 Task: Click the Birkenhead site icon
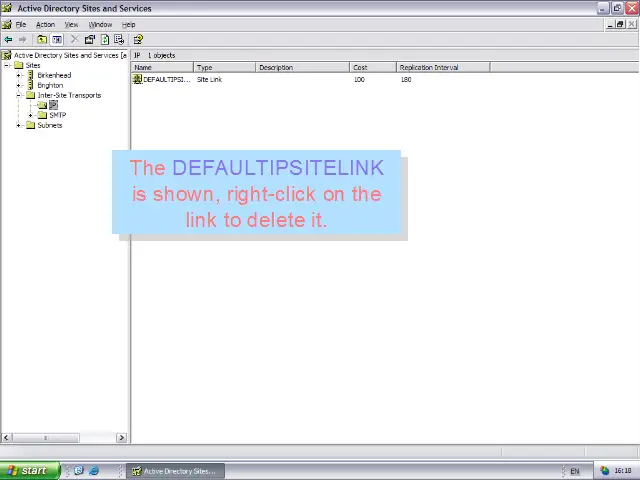pos(30,75)
